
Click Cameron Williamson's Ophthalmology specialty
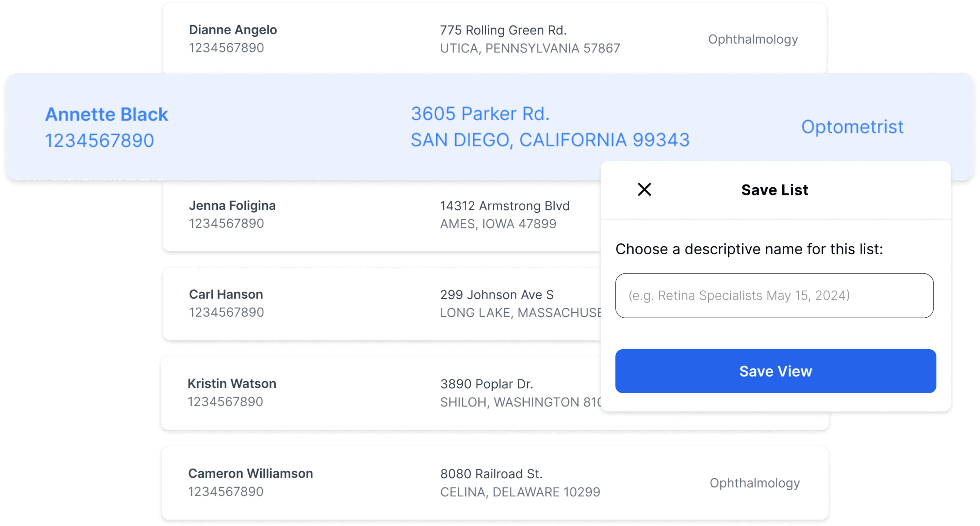point(754,483)
